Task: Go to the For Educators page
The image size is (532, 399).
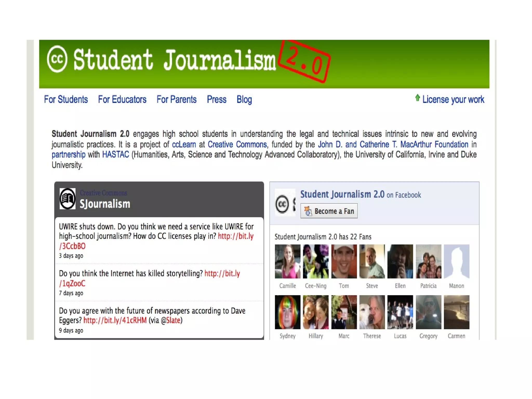Action: (x=122, y=99)
